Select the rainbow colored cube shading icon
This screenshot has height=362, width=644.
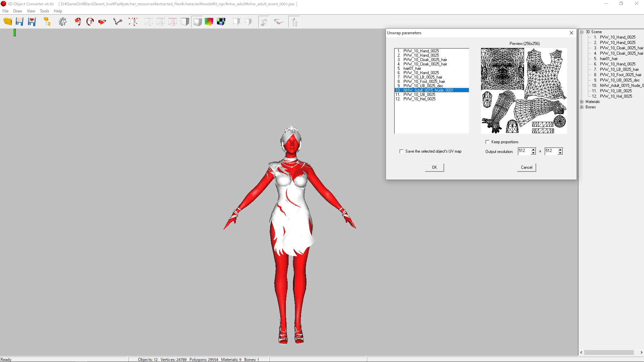[209, 22]
